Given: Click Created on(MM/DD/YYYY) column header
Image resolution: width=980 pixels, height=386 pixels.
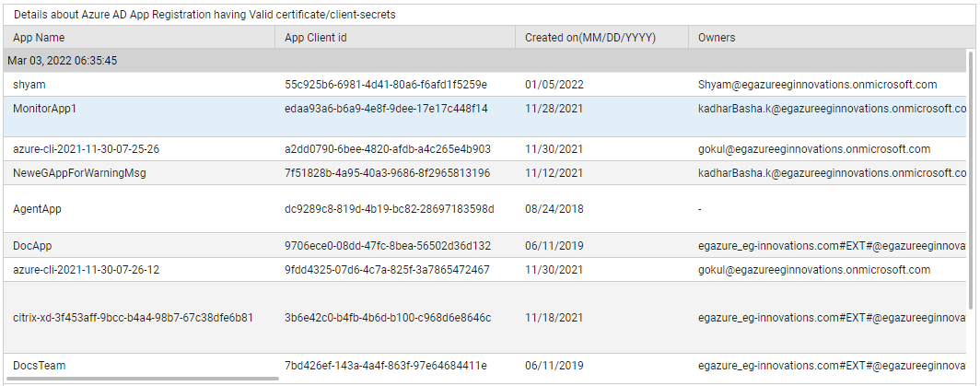Looking at the screenshot, I should point(601,38).
